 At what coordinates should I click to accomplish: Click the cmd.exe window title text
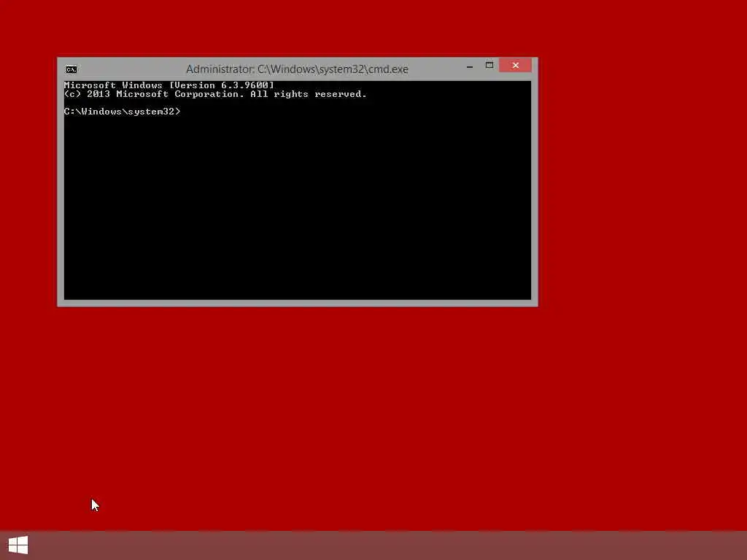tap(297, 69)
